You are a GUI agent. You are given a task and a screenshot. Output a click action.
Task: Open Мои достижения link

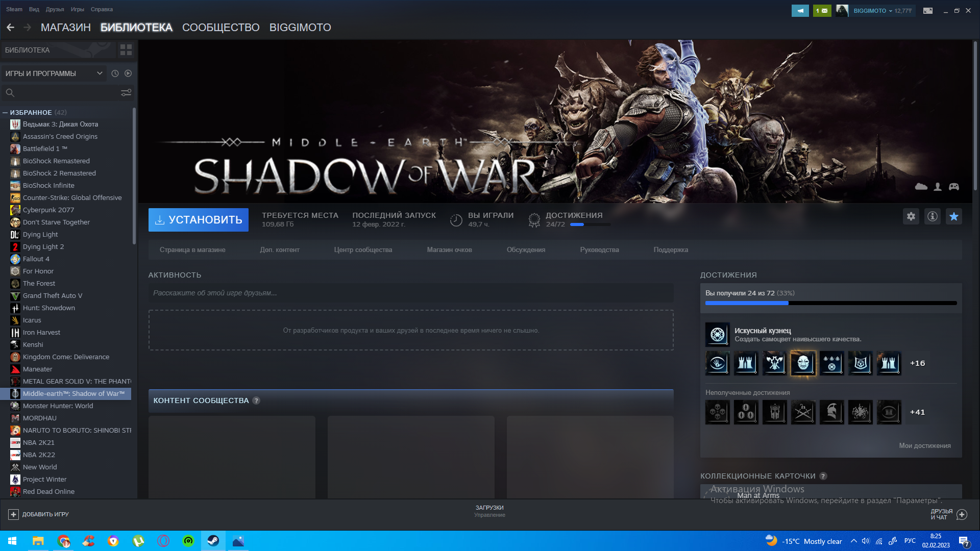point(925,446)
